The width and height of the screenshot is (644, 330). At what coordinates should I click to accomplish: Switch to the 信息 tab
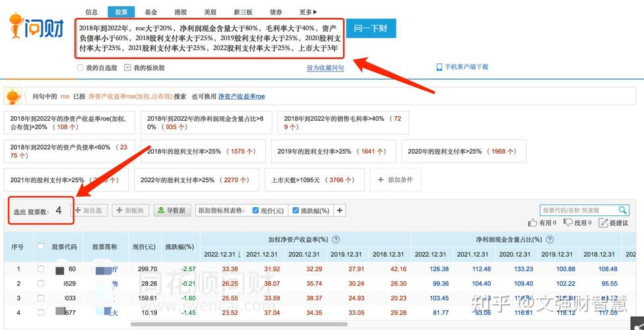pos(92,12)
